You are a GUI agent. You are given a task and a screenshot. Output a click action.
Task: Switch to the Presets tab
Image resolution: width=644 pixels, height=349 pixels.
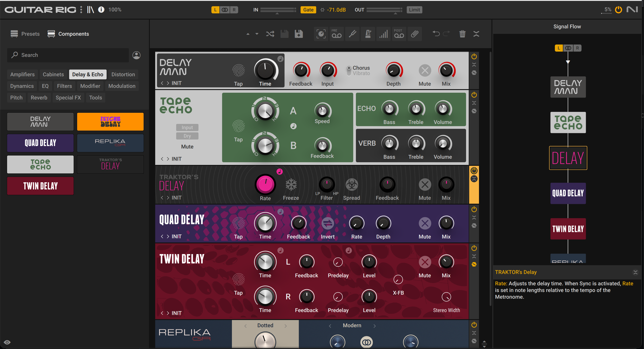(x=25, y=34)
